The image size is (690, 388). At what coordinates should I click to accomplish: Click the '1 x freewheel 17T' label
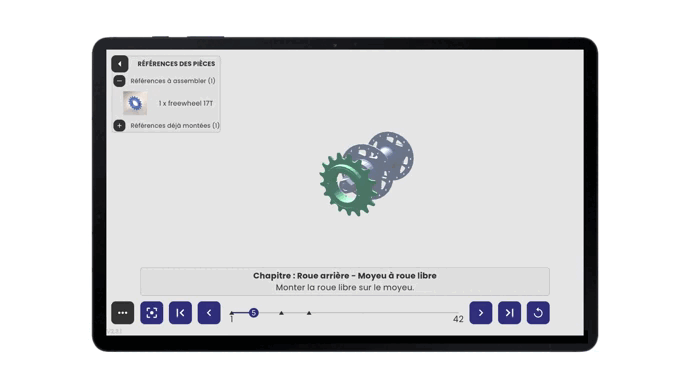click(186, 103)
